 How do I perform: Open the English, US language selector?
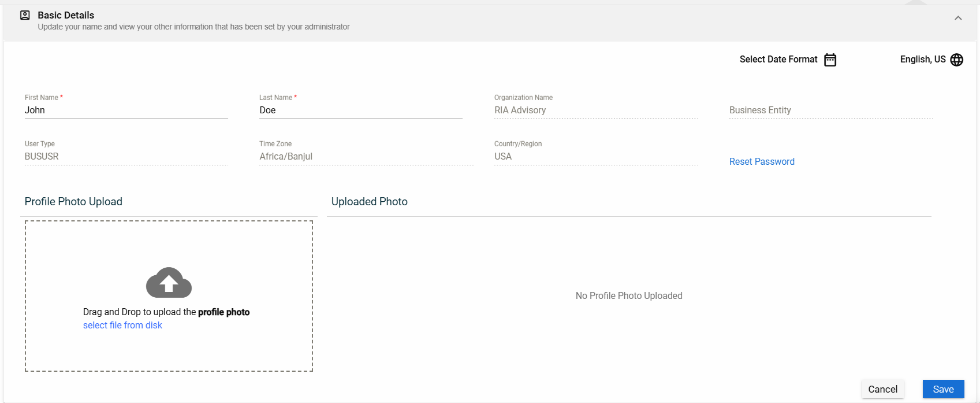[x=922, y=60]
